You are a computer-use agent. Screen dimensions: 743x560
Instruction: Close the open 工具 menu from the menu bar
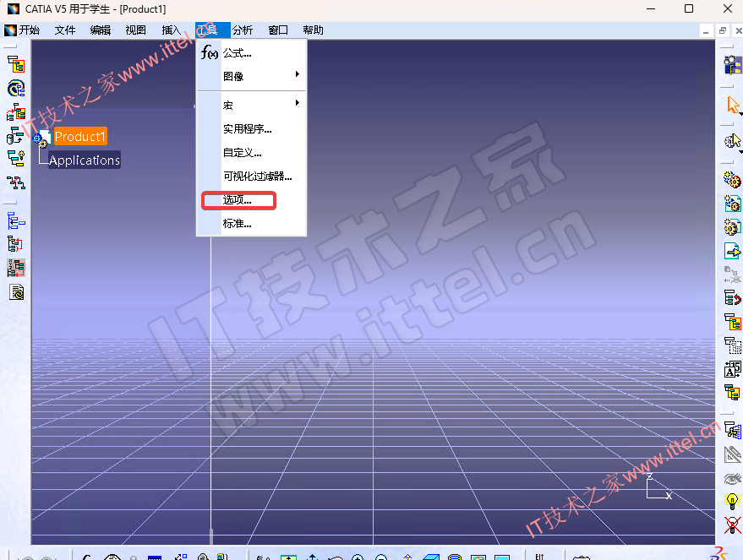pyautogui.click(x=212, y=30)
